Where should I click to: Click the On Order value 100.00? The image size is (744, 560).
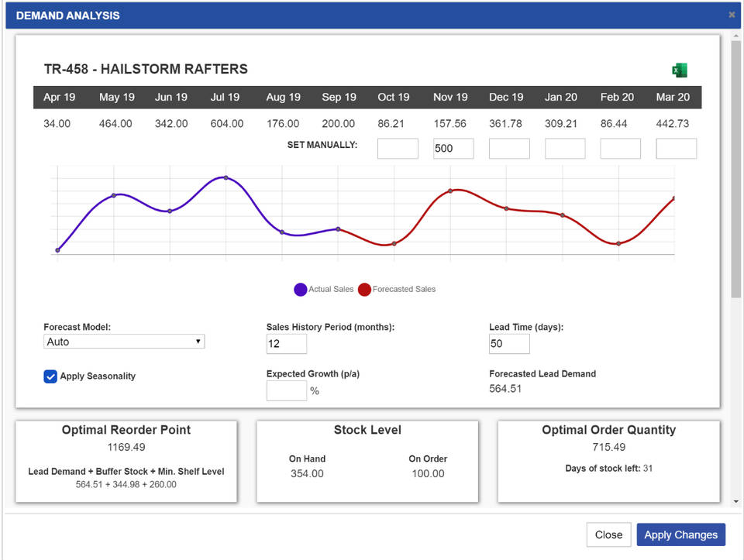click(x=428, y=474)
